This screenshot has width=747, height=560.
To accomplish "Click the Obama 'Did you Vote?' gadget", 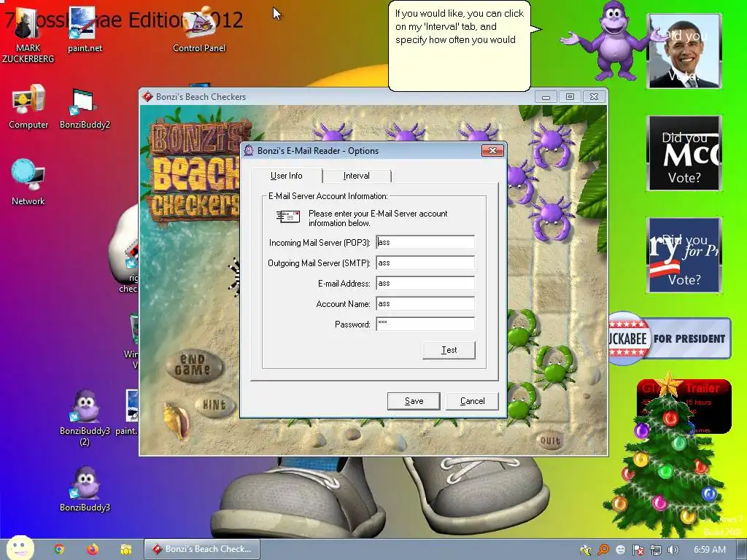I will pos(684,51).
